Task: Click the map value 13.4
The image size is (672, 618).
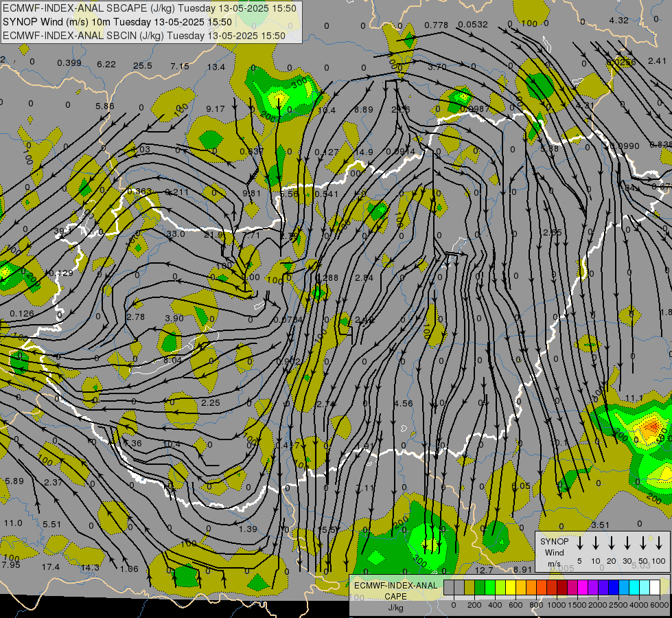Action: tap(216, 67)
